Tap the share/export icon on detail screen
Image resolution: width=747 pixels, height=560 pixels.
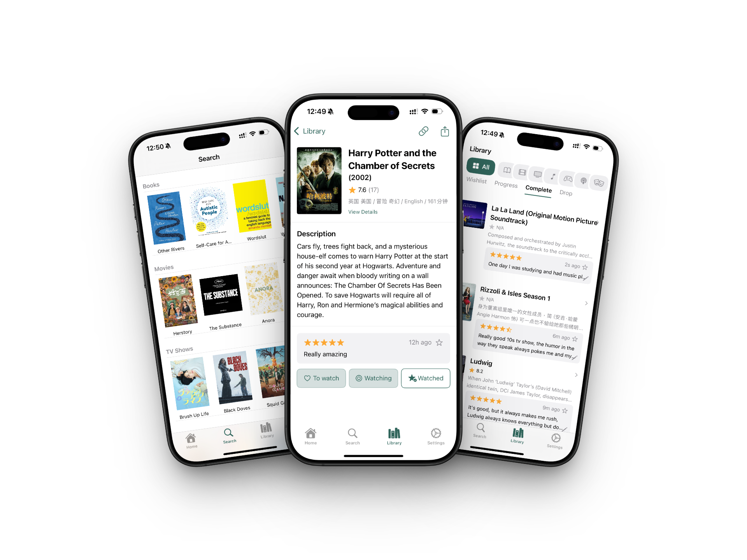tap(445, 131)
